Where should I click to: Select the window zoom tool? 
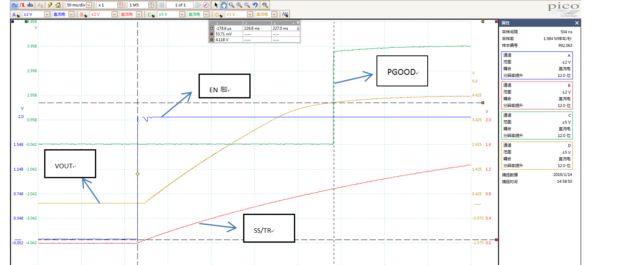click(231, 5)
